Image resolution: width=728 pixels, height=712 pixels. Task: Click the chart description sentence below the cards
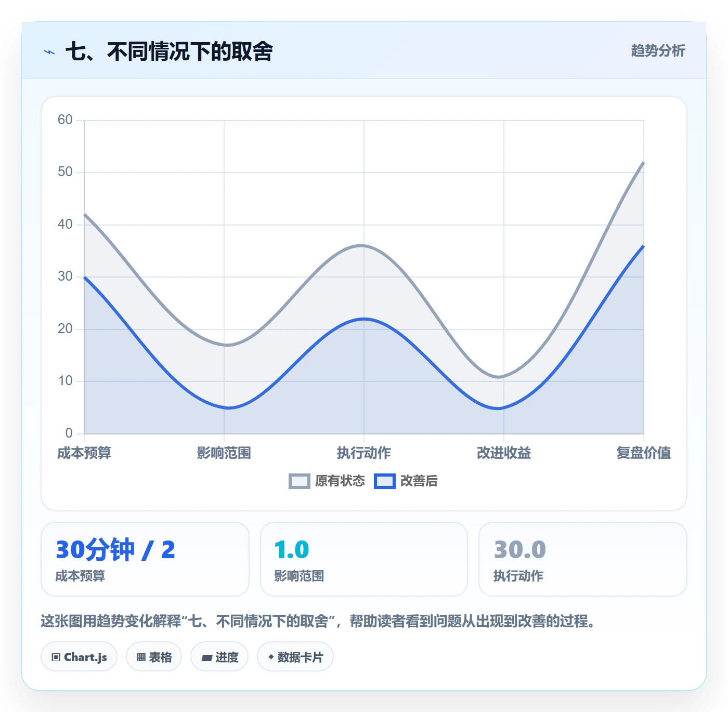(318, 621)
